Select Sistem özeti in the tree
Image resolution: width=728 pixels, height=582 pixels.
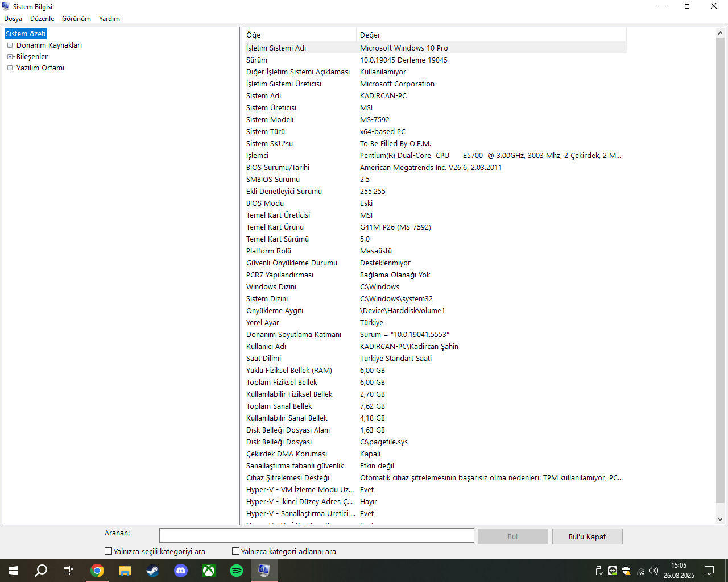(x=26, y=34)
